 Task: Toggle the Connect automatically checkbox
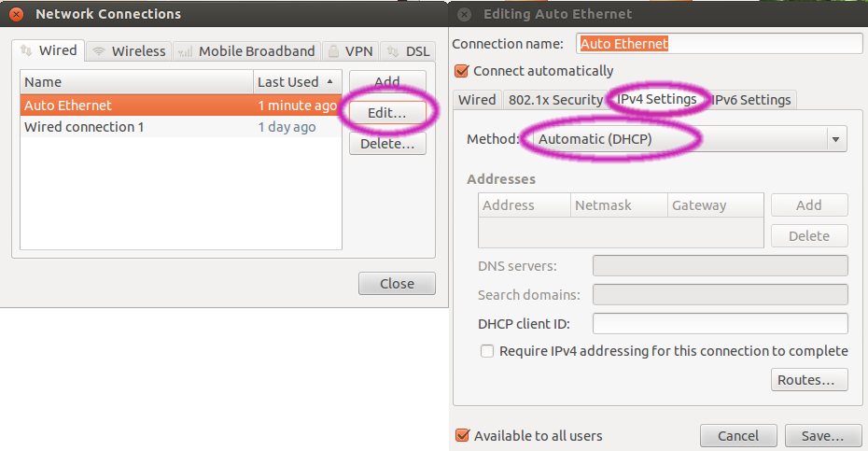461,71
